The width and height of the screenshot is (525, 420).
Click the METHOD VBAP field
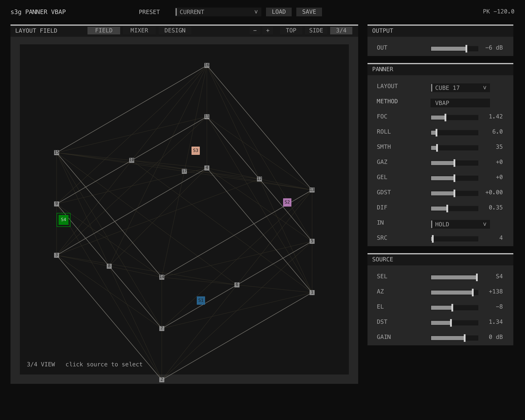460,103
